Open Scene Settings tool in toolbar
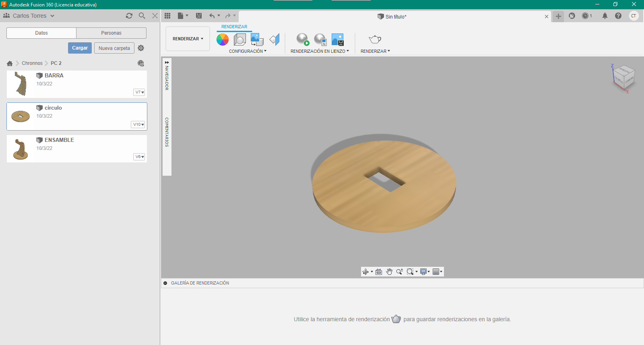 coord(240,39)
